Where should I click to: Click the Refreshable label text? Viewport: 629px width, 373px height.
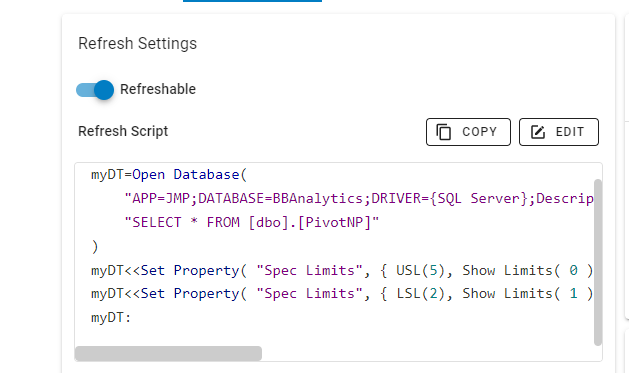[158, 89]
